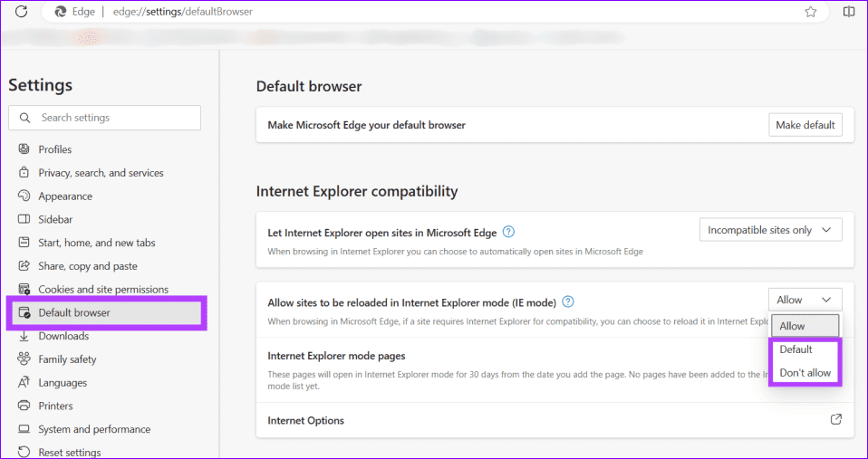Click the Internet Explorer compatibility heading
The image size is (868, 459).
[x=357, y=191]
